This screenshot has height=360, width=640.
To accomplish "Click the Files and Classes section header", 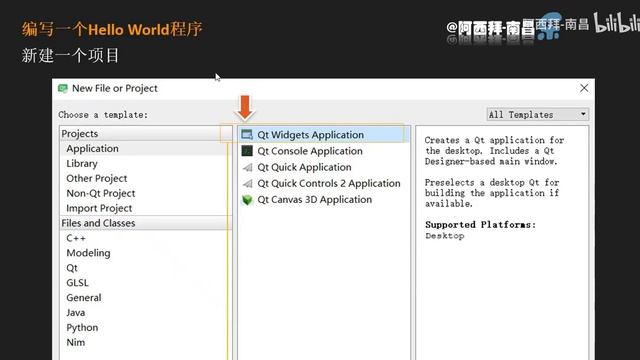I will 145,223.
